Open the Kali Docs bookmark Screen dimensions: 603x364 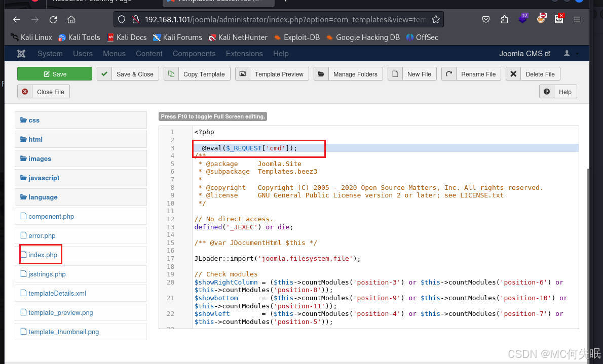[x=127, y=37]
